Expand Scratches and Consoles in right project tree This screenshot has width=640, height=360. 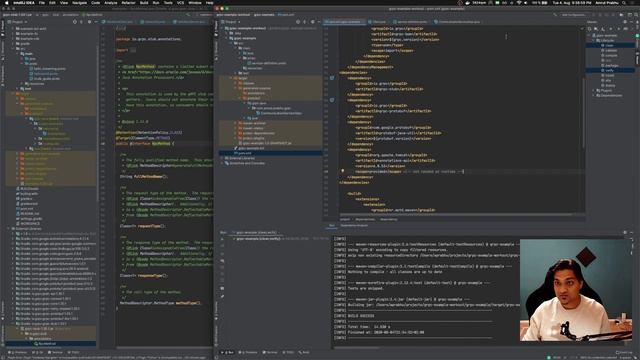[x=222, y=163]
